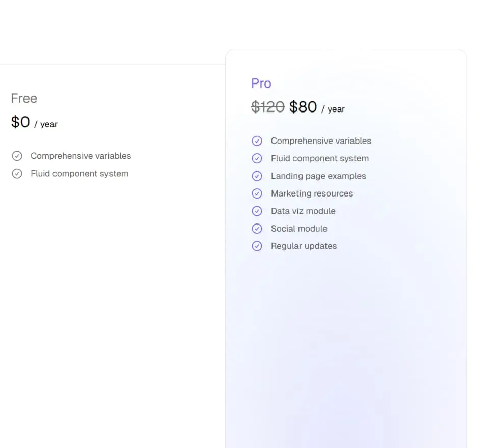Click the check icon beside Social module
The width and height of the screenshot is (489, 448).
coord(257,229)
